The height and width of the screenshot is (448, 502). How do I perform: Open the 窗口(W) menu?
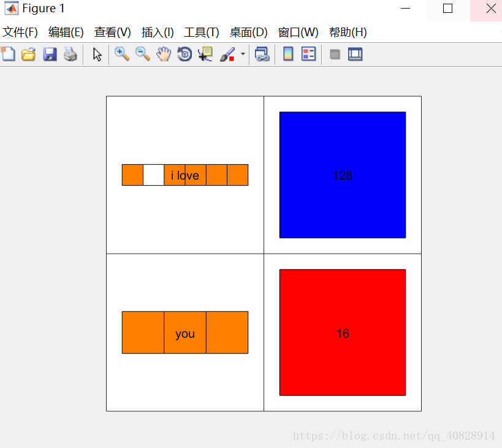[298, 32]
